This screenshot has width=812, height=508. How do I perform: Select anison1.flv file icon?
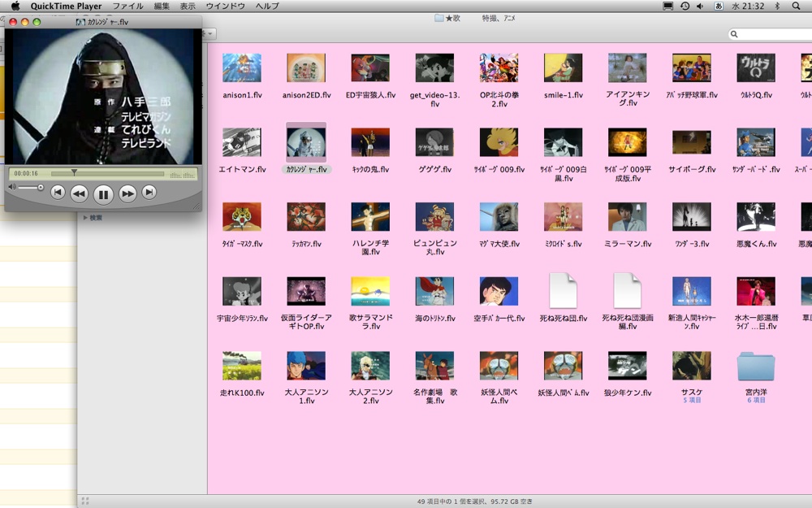coord(242,68)
